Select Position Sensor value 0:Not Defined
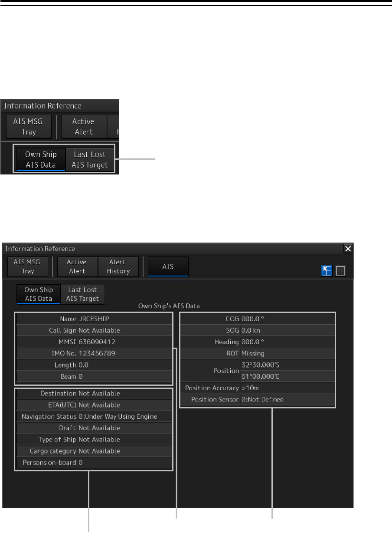The width and height of the screenshot is (392, 559). pyautogui.click(x=262, y=399)
